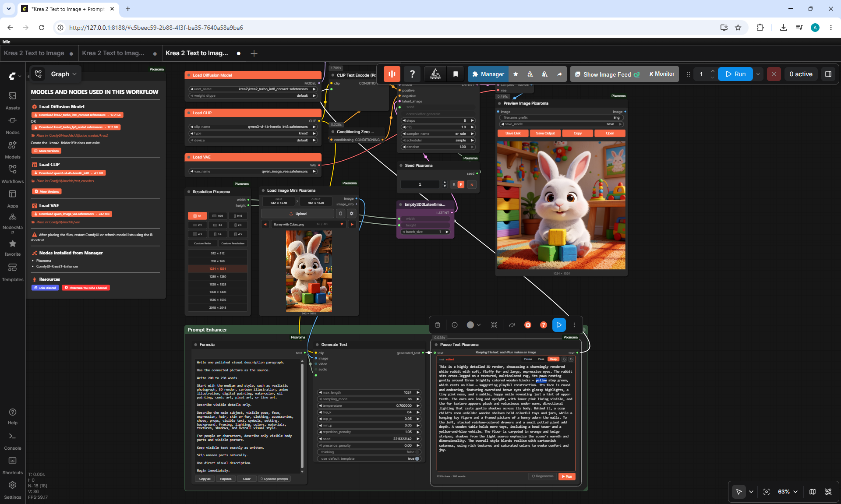Select the 1280 × 1280 resolution entry
The width and height of the screenshot is (841, 504).
pos(218,277)
